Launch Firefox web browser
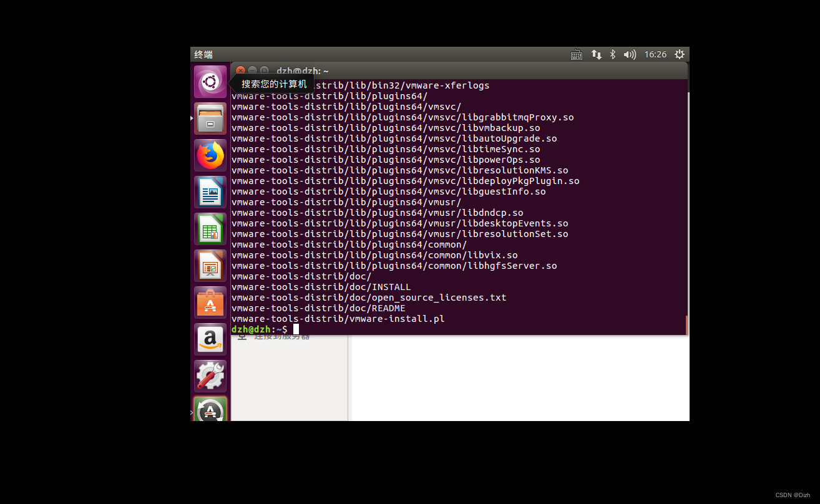The height and width of the screenshot is (504, 820). (x=210, y=155)
